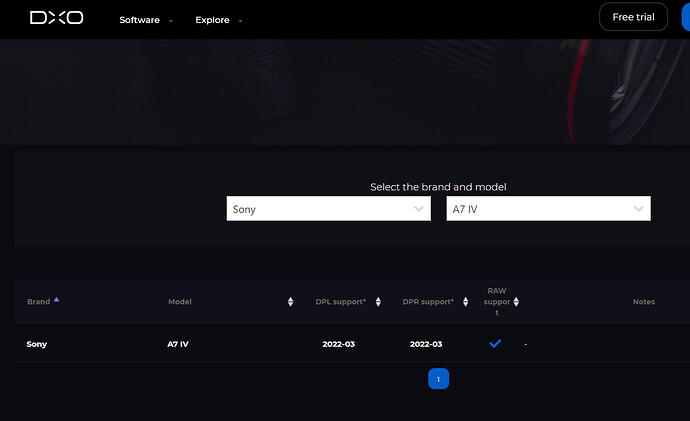Open the Software menu

pyautogui.click(x=139, y=20)
